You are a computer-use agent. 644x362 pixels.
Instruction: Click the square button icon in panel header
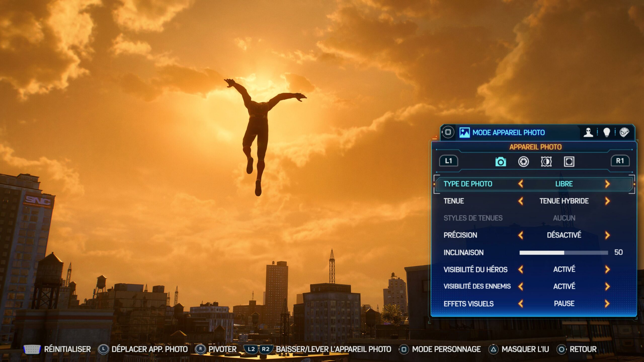click(x=448, y=132)
